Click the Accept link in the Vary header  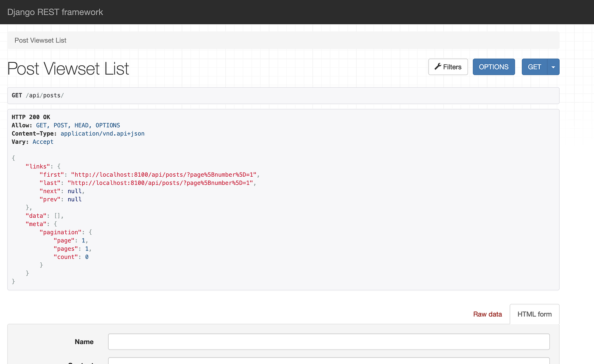pyautogui.click(x=43, y=142)
